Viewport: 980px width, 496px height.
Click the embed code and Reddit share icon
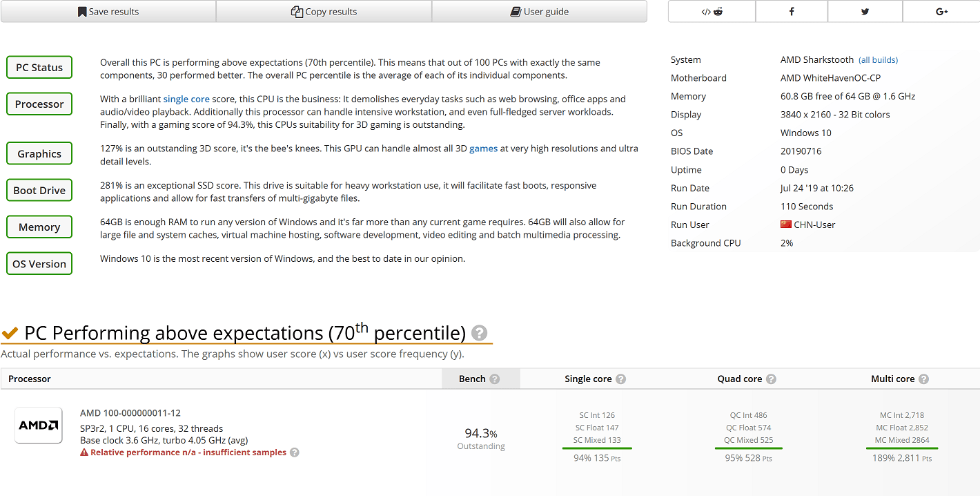coord(712,12)
